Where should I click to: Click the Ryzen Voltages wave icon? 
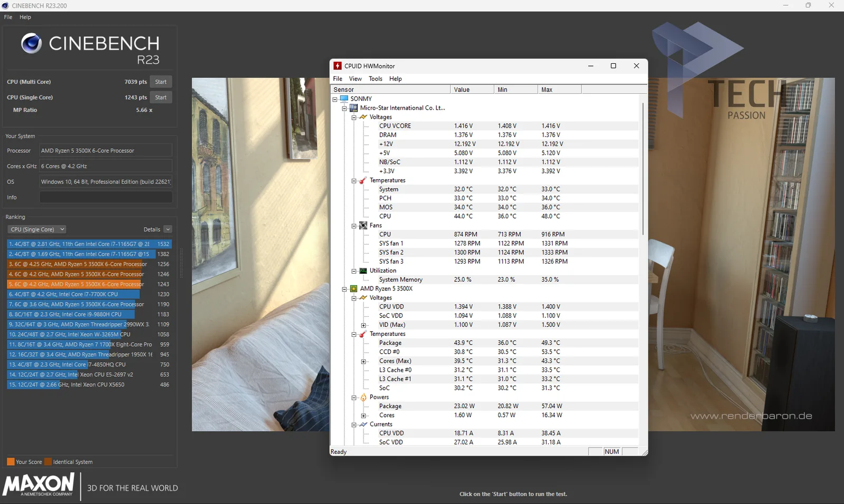pos(363,298)
